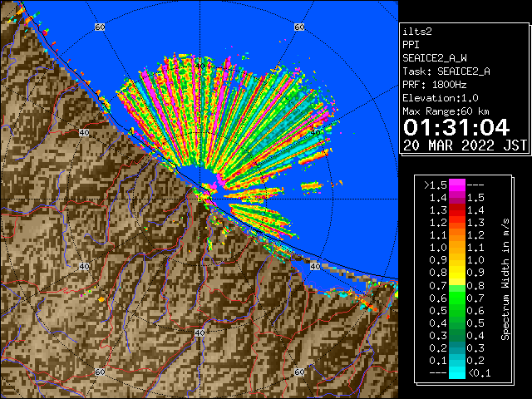Image resolution: width=532 pixels, height=399 pixels.
Task: Click the "Max Range:60 km" text
Action: (x=446, y=111)
